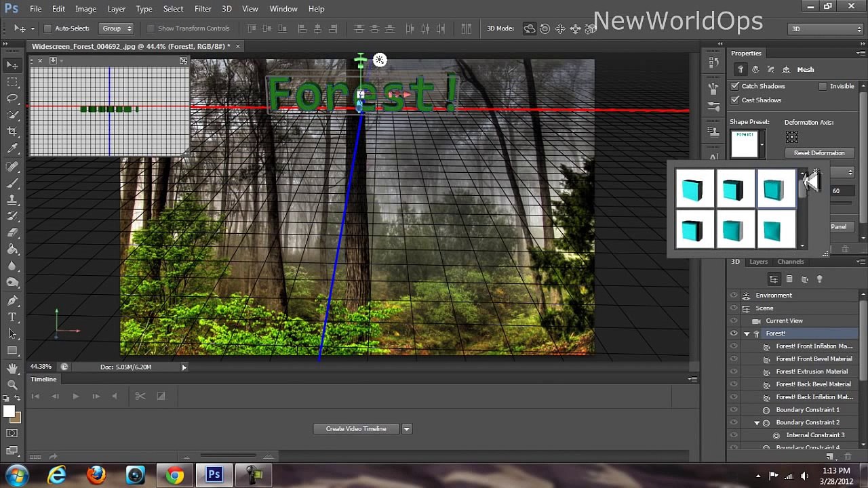The width and height of the screenshot is (868, 488).
Task: Open the Timeline panel flyout menu
Action: coord(692,379)
